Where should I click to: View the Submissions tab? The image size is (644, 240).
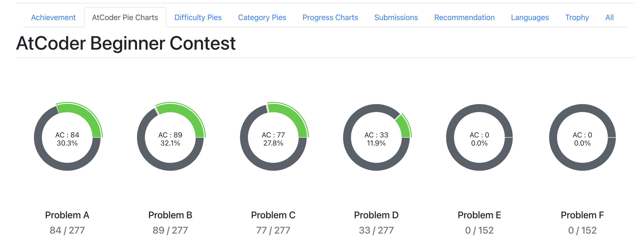coord(396,17)
